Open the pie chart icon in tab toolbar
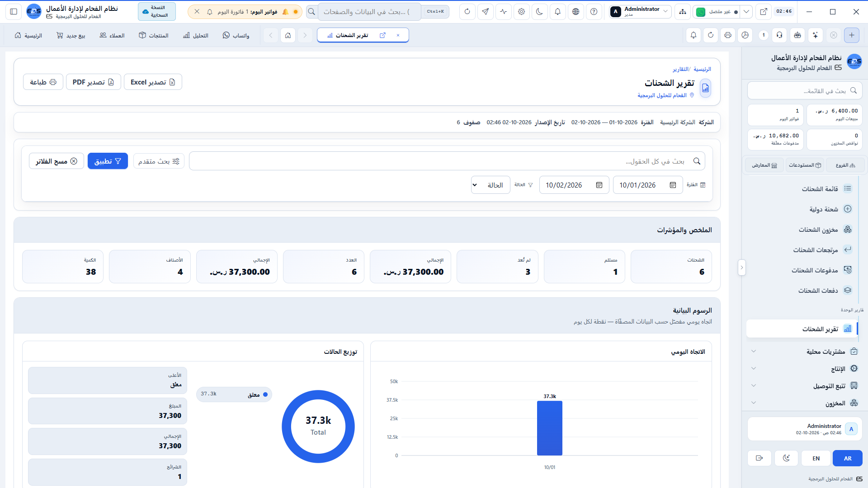This screenshot has width=868, height=488. pos(745,35)
